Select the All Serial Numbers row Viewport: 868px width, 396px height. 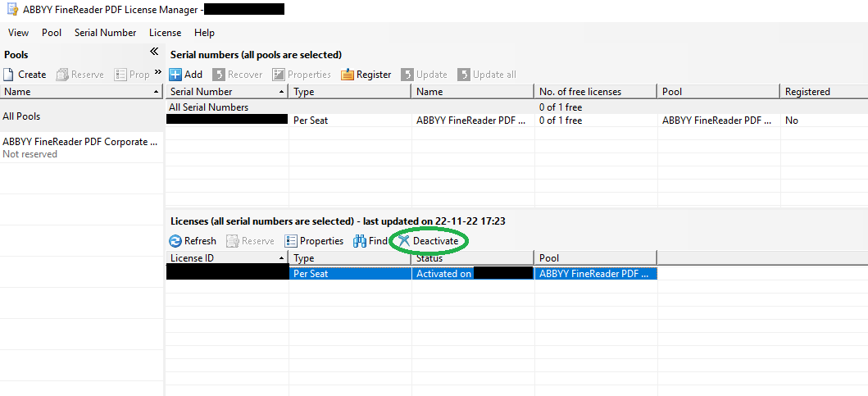[x=517, y=107]
